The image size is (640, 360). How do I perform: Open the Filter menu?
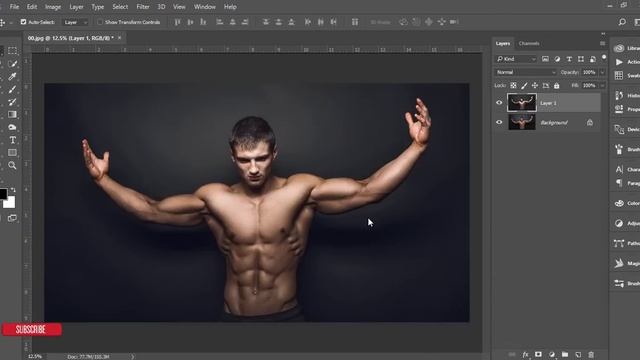click(x=143, y=7)
